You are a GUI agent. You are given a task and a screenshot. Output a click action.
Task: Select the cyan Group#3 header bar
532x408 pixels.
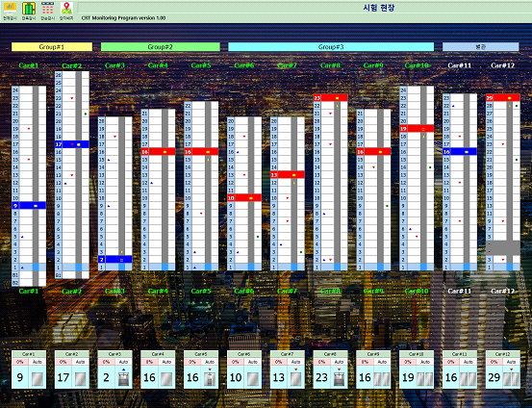pos(331,47)
